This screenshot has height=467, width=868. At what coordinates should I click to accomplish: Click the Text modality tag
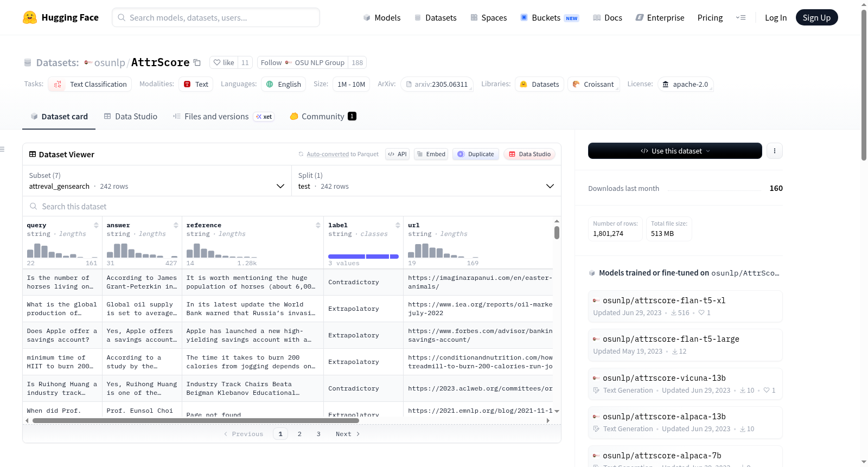pos(196,84)
